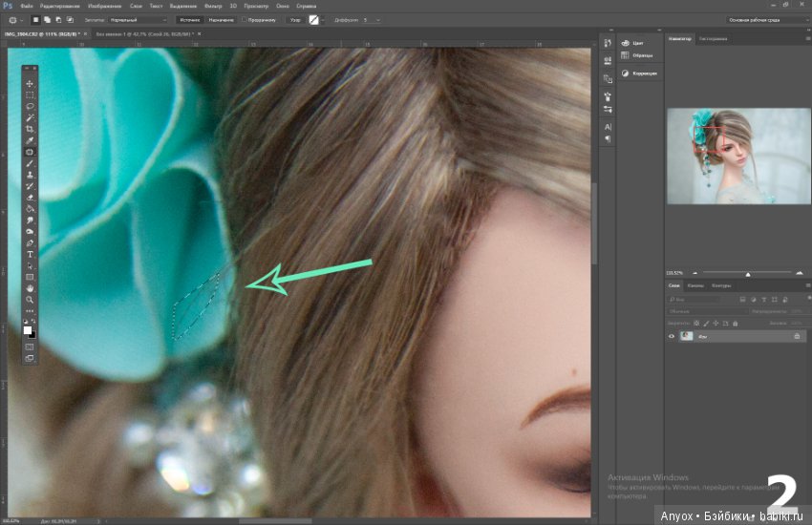Click the pattern preview swatch

pyautogui.click(x=314, y=20)
